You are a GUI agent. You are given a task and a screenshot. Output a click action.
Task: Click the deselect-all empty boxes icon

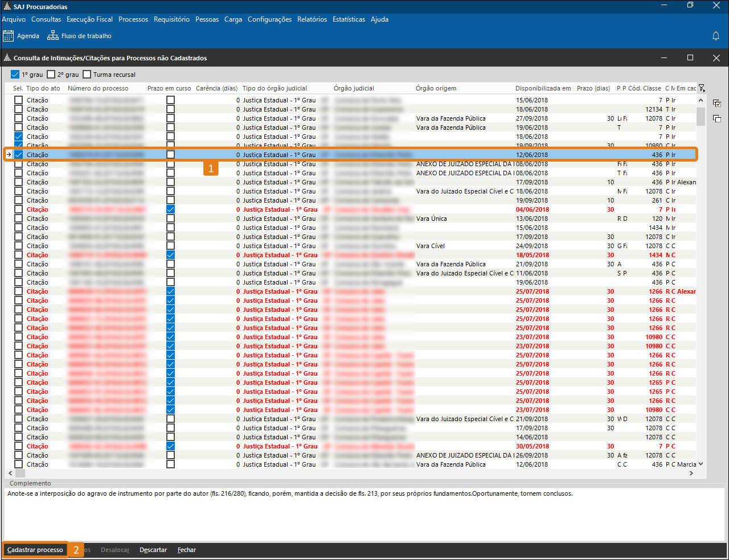717,118
